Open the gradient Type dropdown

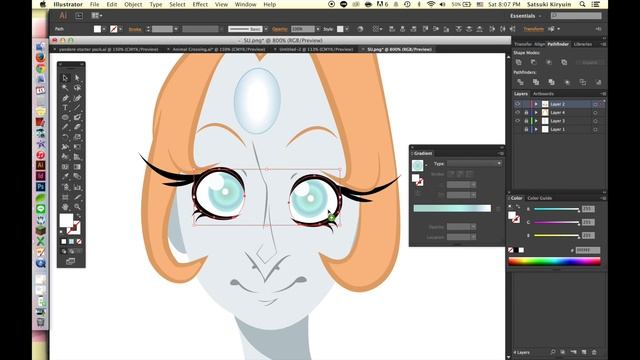click(x=474, y=163)
